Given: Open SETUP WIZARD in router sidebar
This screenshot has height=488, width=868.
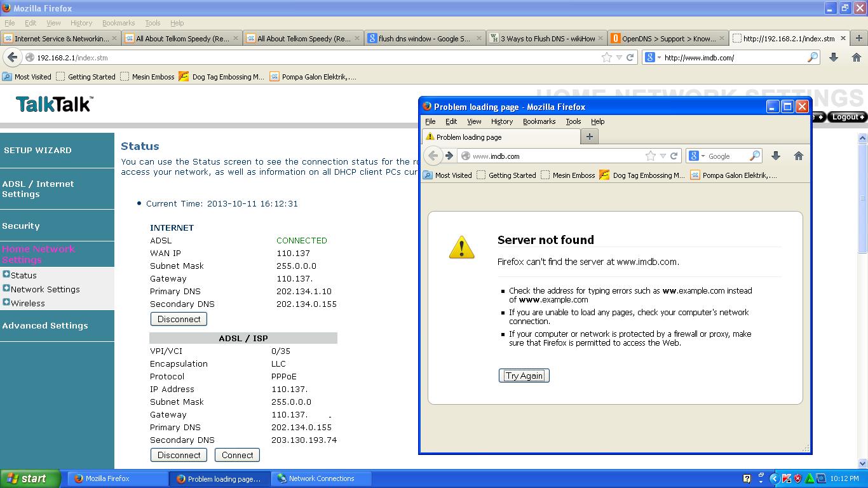Looking at the screenshot, I should [x=37, y=151].
